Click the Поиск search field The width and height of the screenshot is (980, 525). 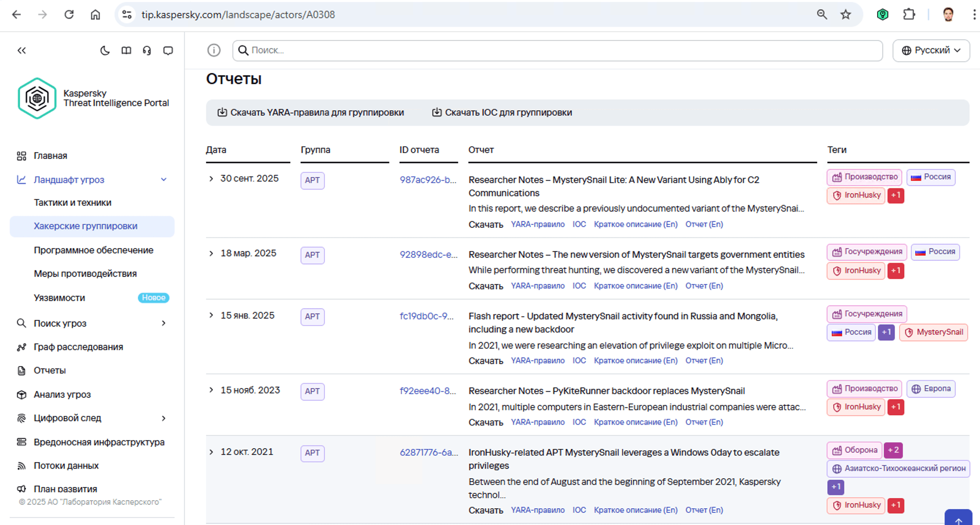[x=557, y=50]
